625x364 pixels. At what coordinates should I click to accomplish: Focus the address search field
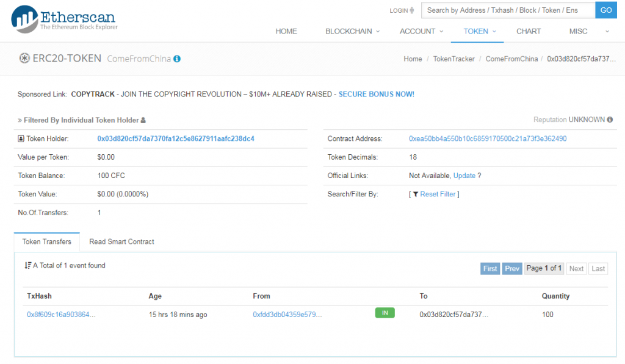coord(508,10)
